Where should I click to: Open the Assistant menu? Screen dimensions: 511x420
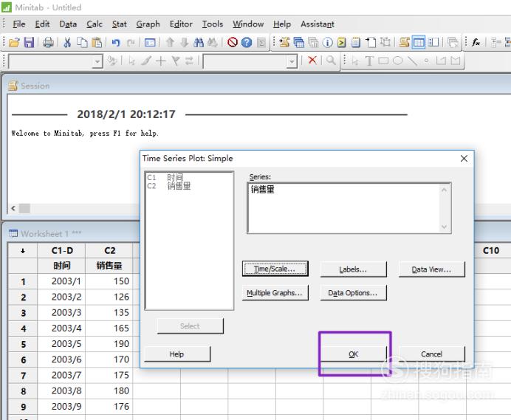[x=318, y=24]
